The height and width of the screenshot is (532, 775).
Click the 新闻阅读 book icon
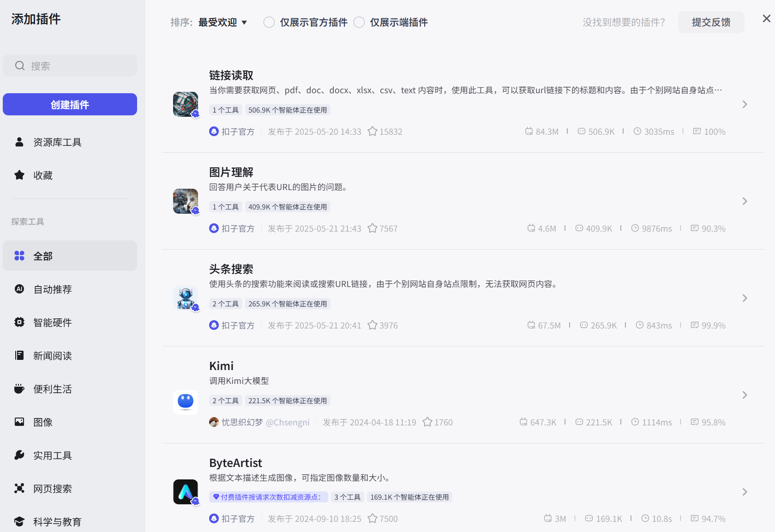pyautogui.click(x=19, y=355)
